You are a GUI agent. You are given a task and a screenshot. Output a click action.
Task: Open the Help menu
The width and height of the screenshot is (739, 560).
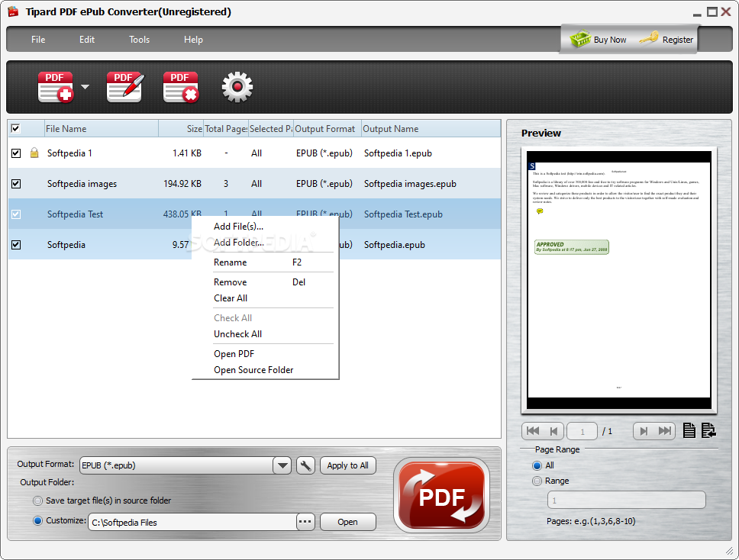tap(193, 40)
